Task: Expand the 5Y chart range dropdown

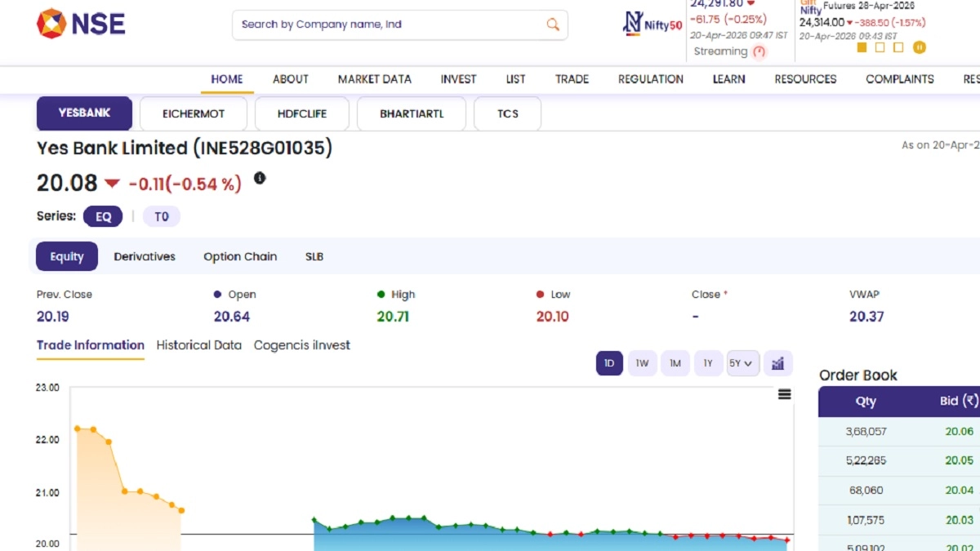Action: [x=742, y=363]
